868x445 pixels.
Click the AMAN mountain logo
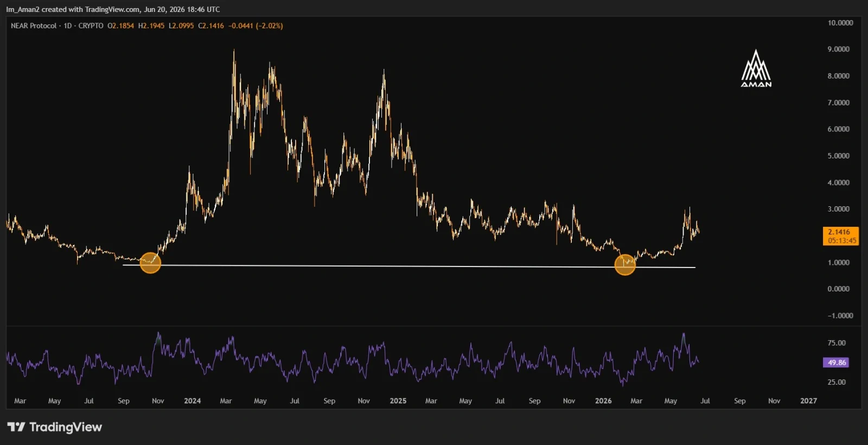click(x=756, y=69)
